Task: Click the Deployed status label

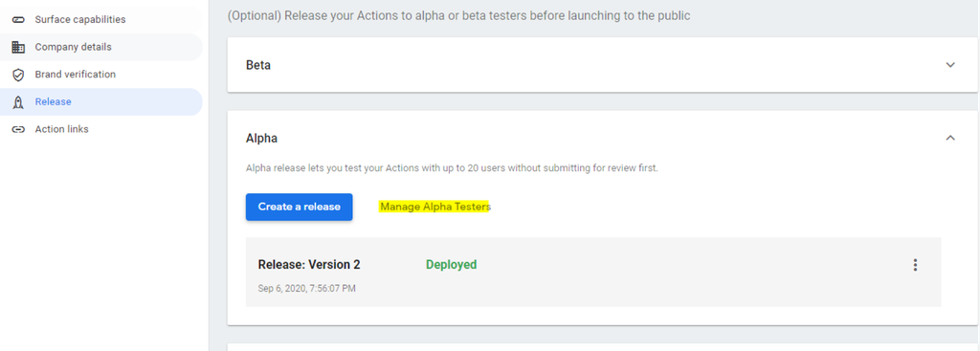Action: point(452,265)
